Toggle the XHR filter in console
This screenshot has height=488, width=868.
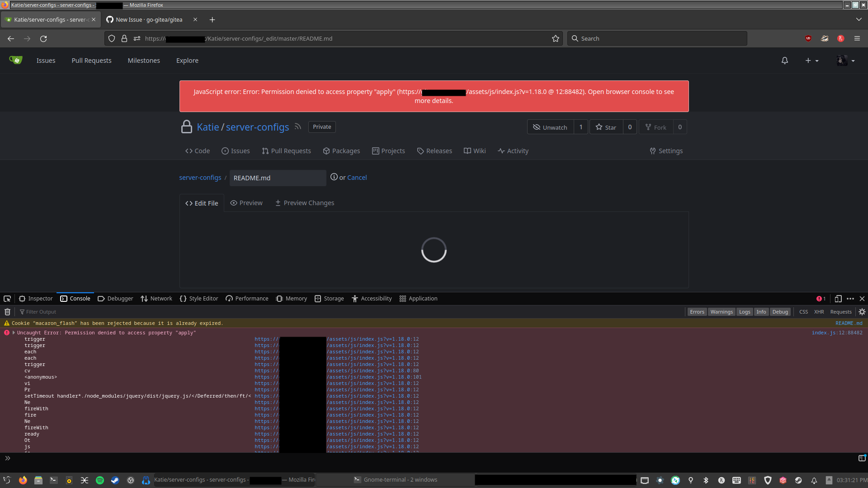click(819, 312)
